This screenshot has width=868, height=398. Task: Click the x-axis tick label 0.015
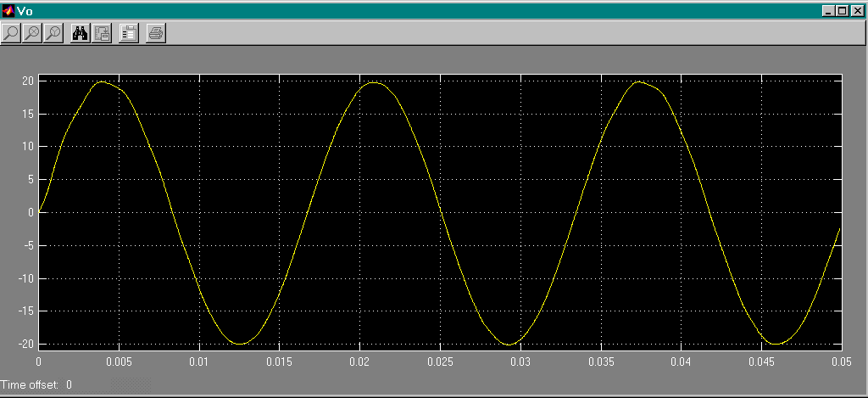pos(280,362)
